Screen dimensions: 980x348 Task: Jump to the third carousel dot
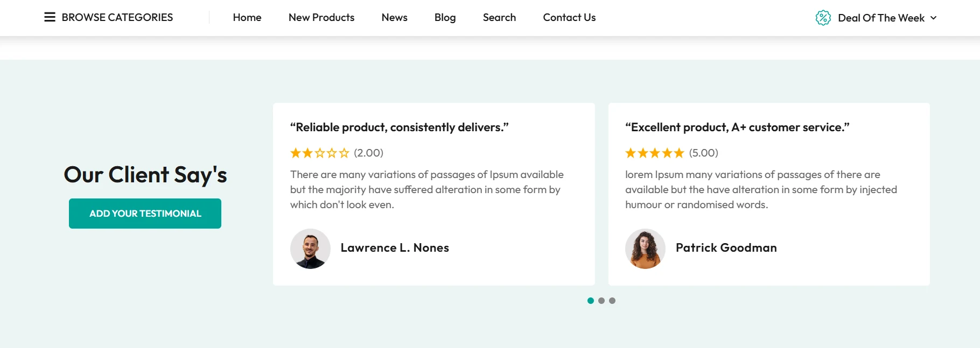coord(612,301)
